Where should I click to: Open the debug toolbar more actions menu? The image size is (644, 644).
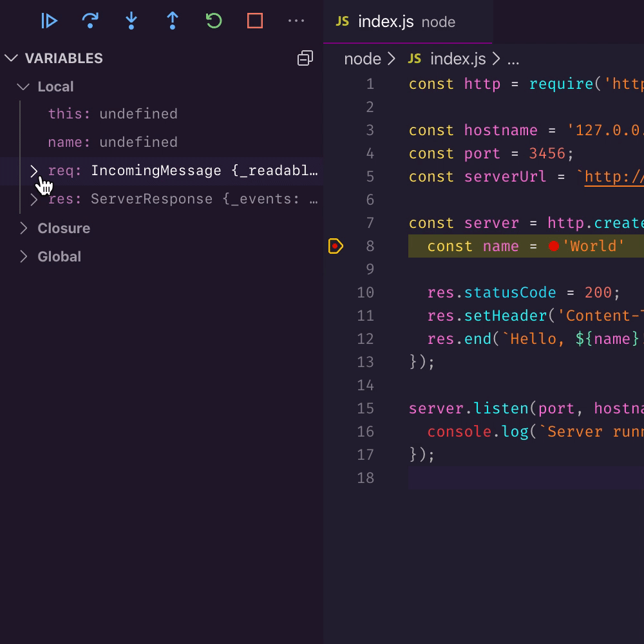296,21
